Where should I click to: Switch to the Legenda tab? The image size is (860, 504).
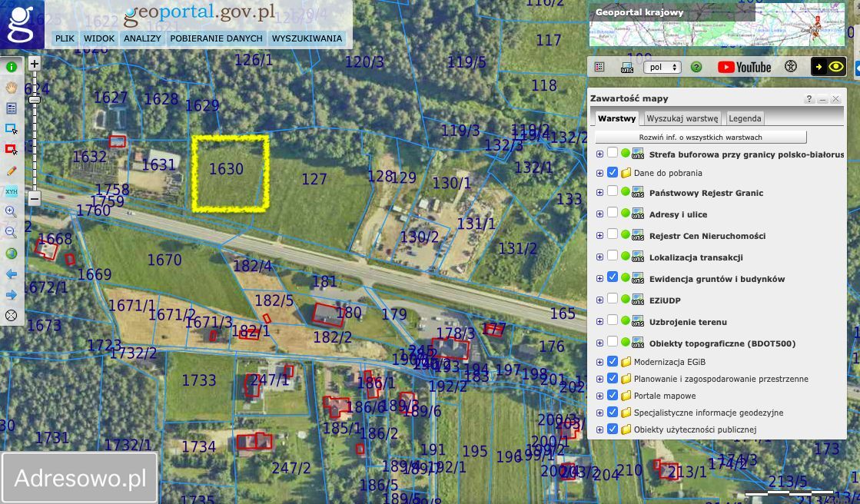[x=745, y=118]
